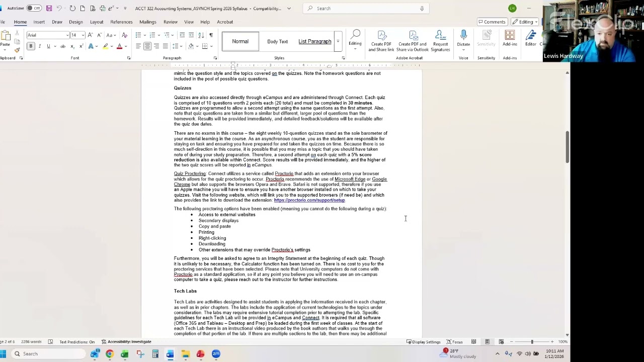Open the Acrobat ribbon tab
Viewport: 644px width, 362px height.
point(225,22)
